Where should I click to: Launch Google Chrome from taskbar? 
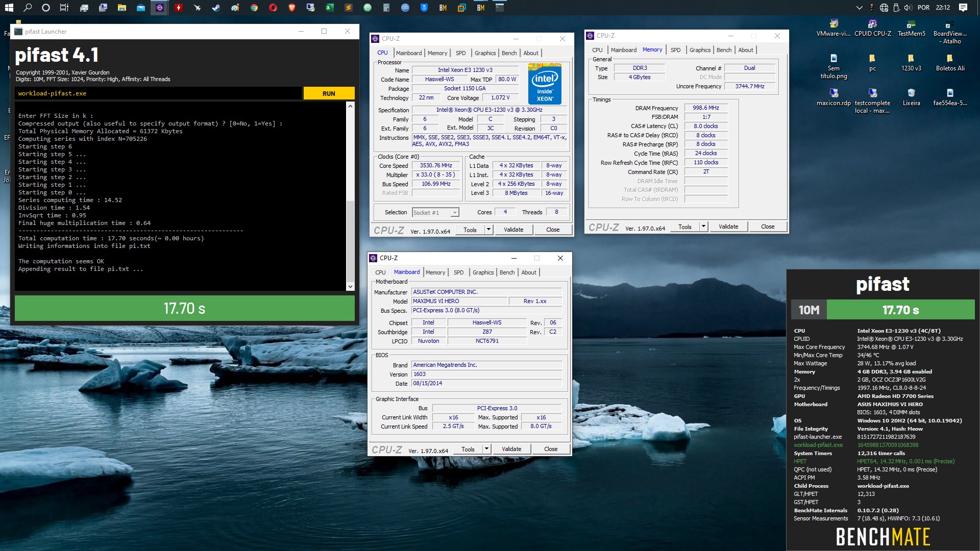click(x=254, y=8)
